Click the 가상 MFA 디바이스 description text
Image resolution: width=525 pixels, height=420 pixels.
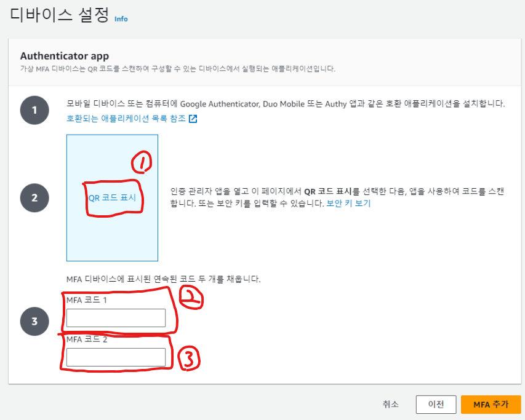pyautogui.click(x=178, y=69)
